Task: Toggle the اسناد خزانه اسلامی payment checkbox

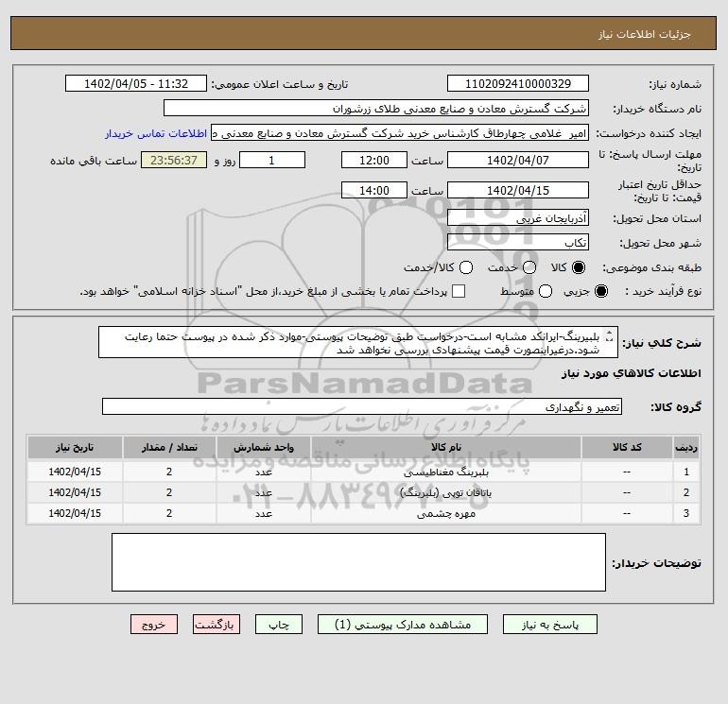Action: pyautogui.click(x=459, y=291)
